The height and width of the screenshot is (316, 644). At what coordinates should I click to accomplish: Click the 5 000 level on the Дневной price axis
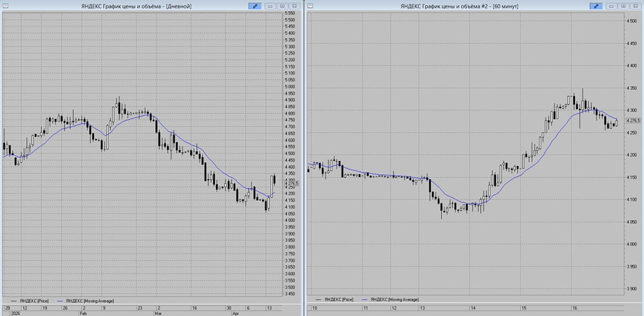tap(290, 87)
